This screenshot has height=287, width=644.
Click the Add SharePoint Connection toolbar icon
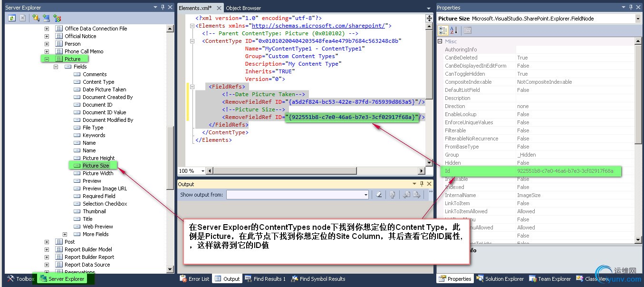[x=58, y=18]
